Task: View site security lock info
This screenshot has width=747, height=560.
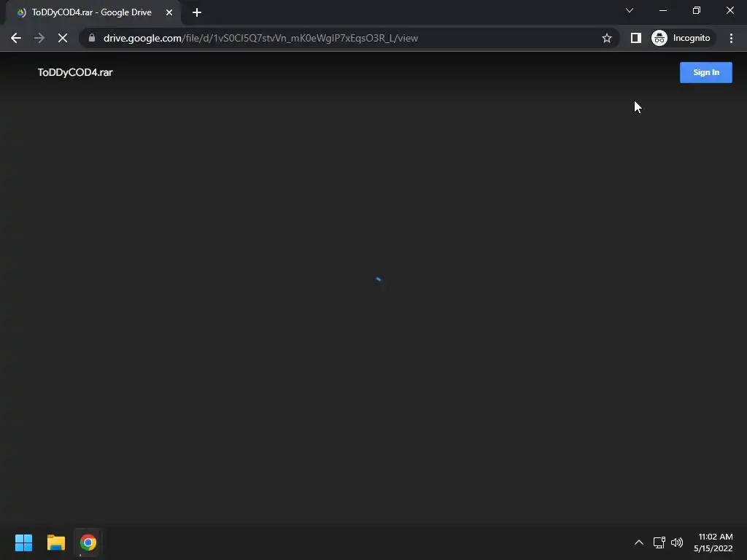Action: coord(92,38)
